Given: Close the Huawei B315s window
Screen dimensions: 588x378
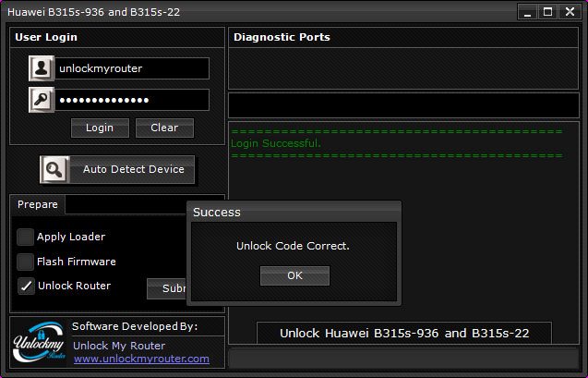Looking at the screenshot, I should 570,12.
